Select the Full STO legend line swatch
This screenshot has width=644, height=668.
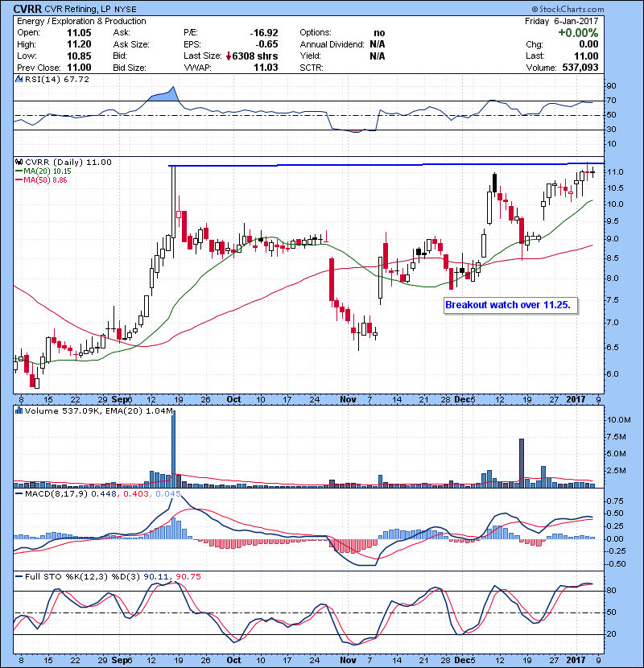coord(19,576)
